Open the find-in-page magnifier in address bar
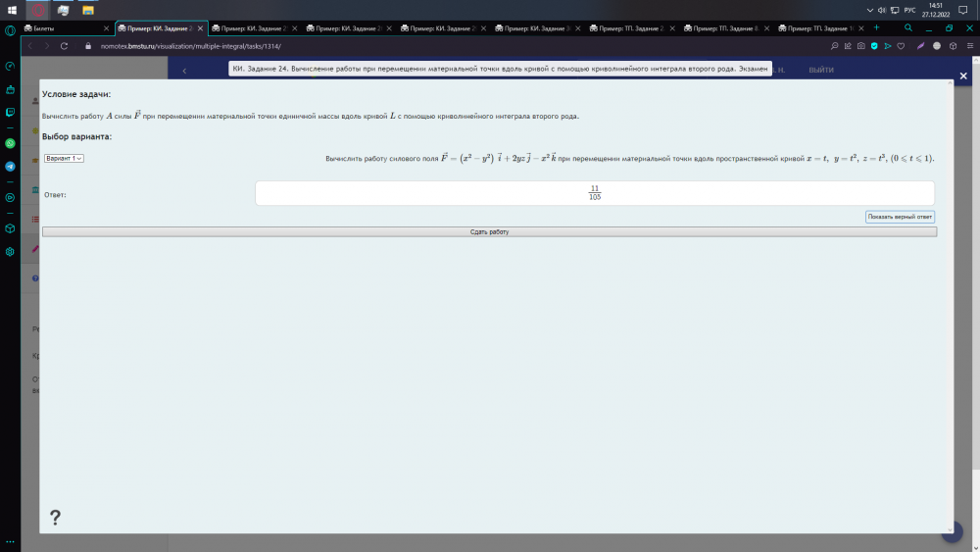Viewport: 980px width, 552px height. tap(834, 46)
